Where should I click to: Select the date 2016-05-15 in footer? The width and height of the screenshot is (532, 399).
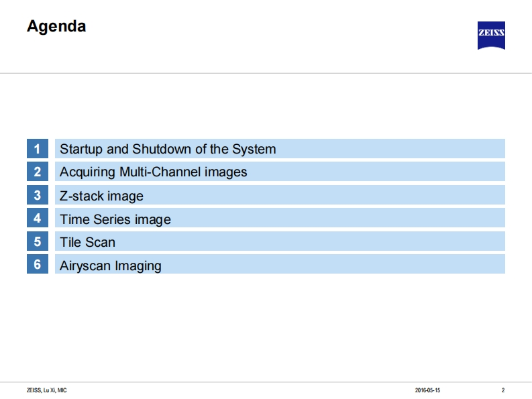427,390
